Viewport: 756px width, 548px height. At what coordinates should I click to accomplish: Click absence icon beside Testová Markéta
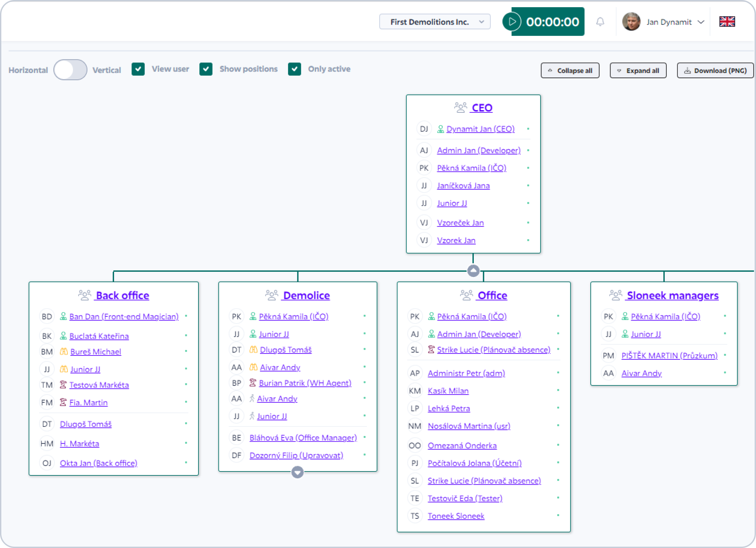click(63, 385)
